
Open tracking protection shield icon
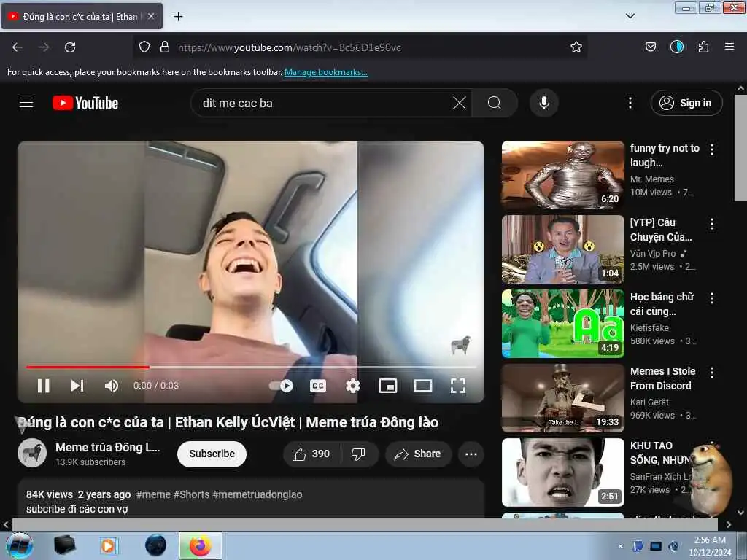144,47
